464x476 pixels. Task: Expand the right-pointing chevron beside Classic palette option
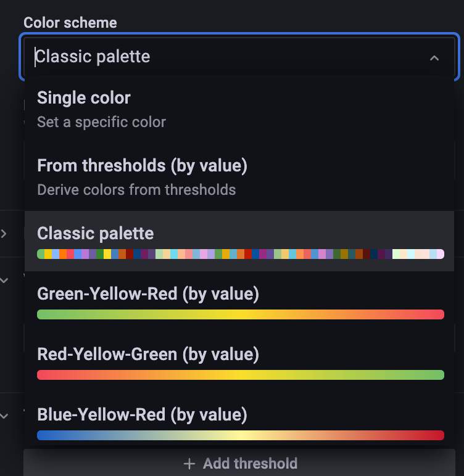tap(4, 234)
